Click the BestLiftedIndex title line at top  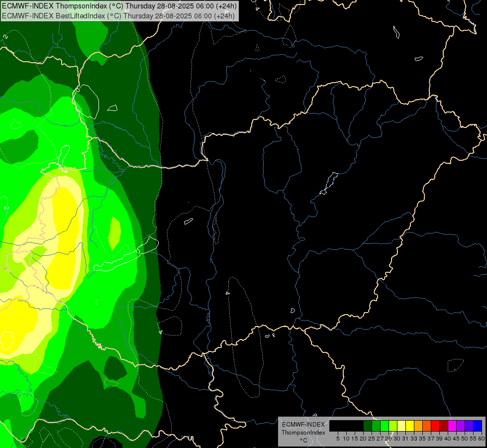118,16
